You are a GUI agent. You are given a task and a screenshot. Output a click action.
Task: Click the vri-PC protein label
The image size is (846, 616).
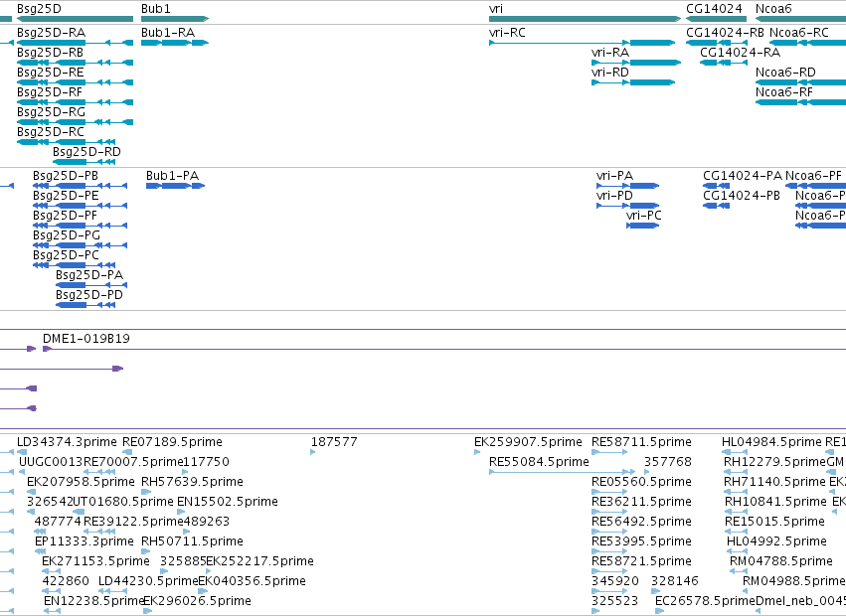click(643, 216)
